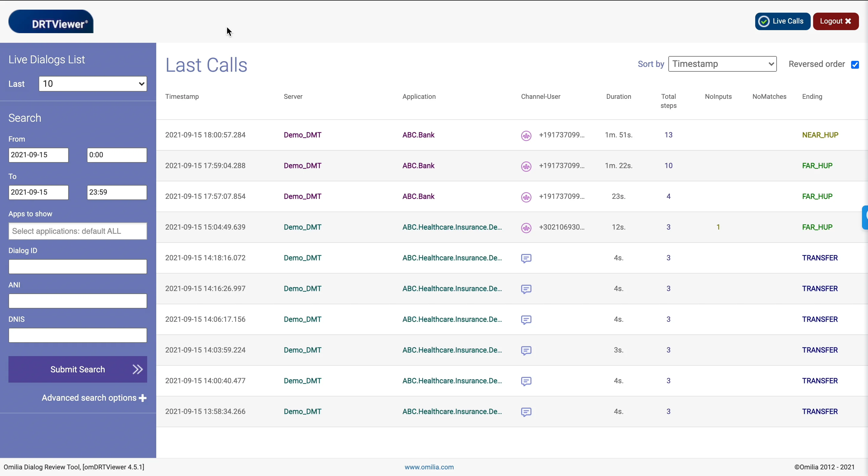Click chat channel icon for 13:58:34 call
The height and width of the screenshot is (476, 868).
(526, 412)
